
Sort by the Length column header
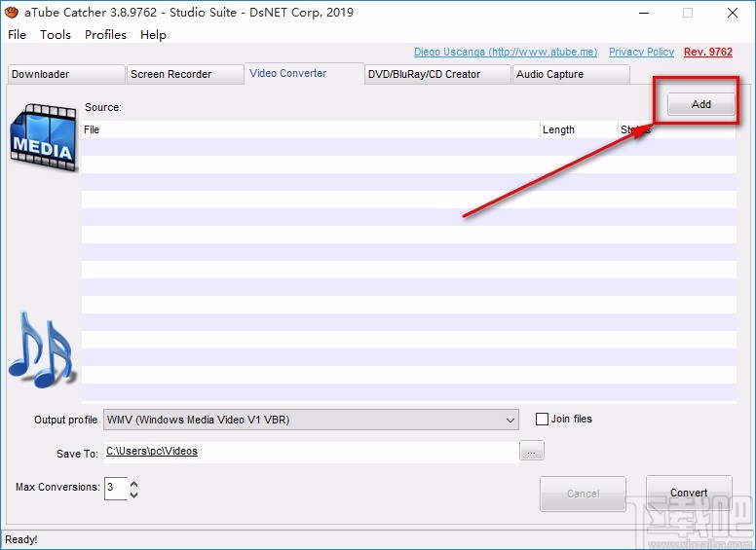[579, 129]
